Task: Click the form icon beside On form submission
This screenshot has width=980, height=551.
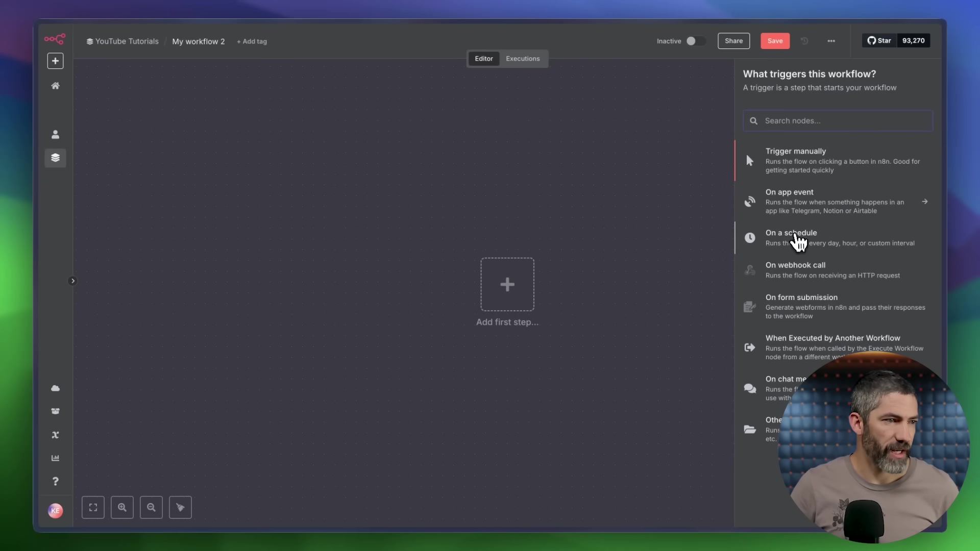Action: coord(750,306)
